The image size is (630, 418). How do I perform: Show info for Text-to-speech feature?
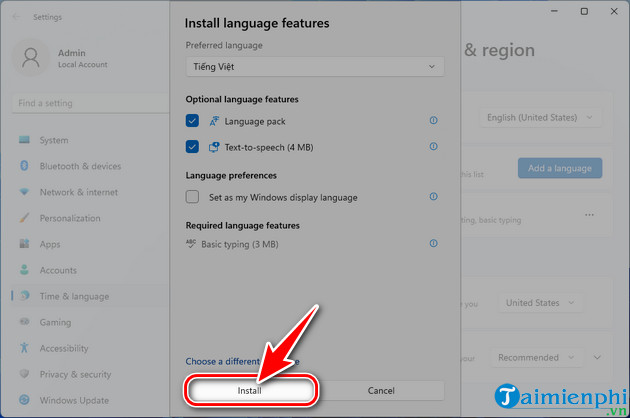[433, 146]
